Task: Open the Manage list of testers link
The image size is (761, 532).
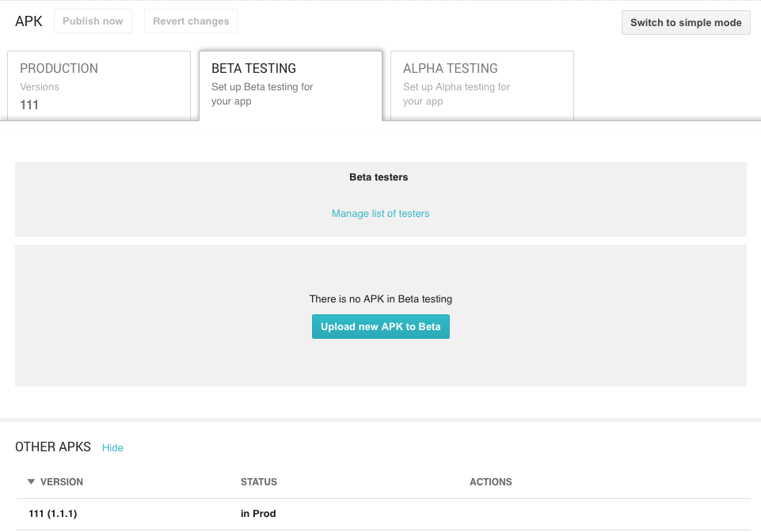Action: (380, 214)
